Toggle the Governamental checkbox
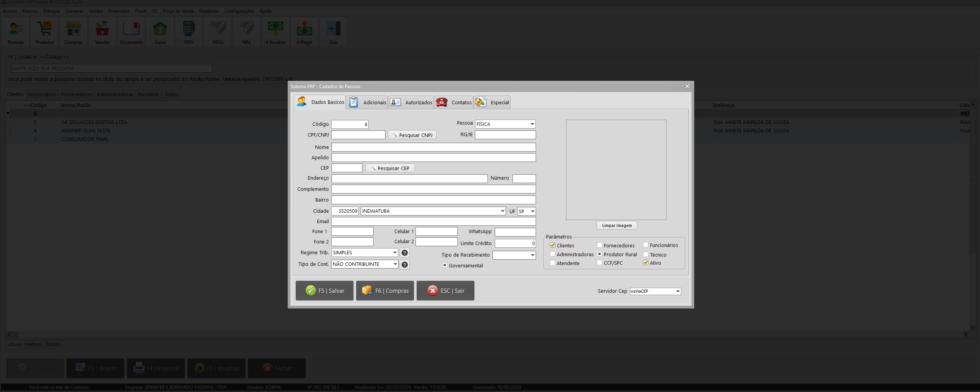 click(x=445, y=265)
